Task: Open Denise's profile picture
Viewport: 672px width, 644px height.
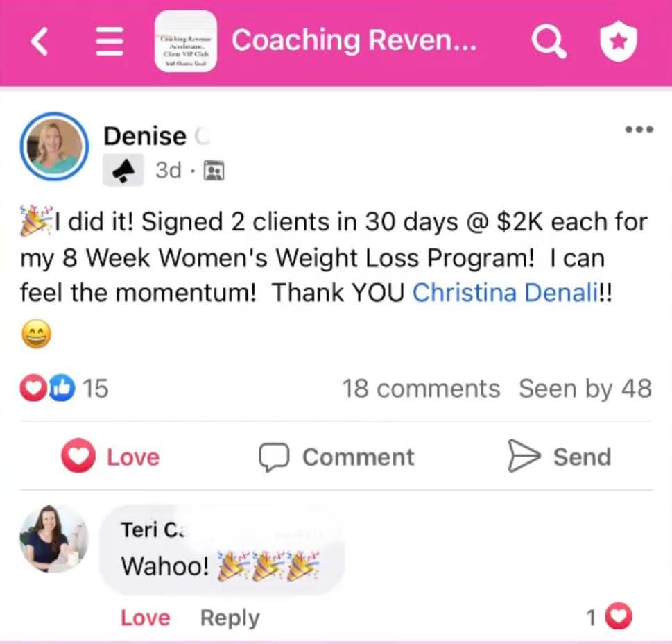Action: (54, 146)
